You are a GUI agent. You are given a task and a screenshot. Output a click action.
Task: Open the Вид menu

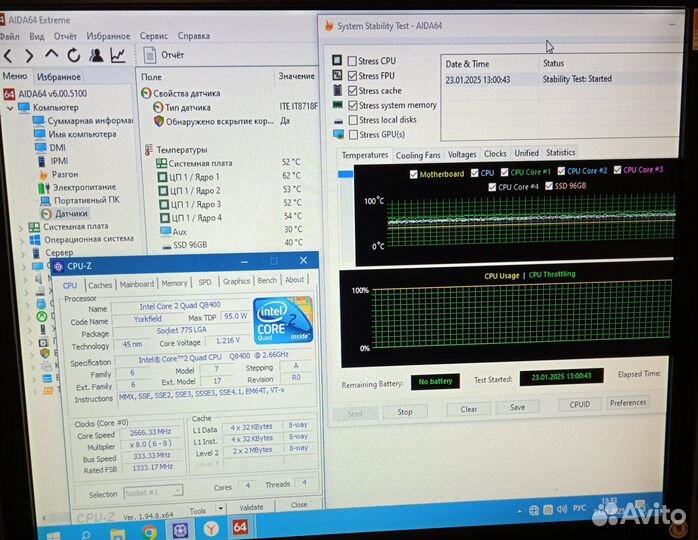[x=37, y=37]
